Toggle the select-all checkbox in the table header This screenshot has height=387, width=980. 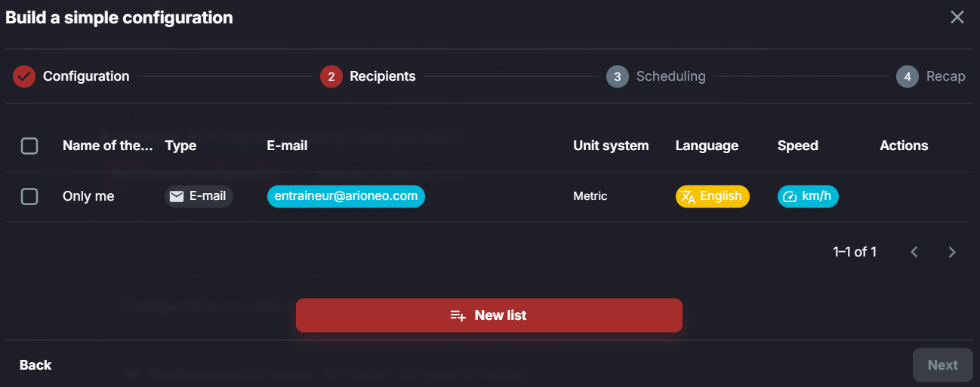point(29,146)
